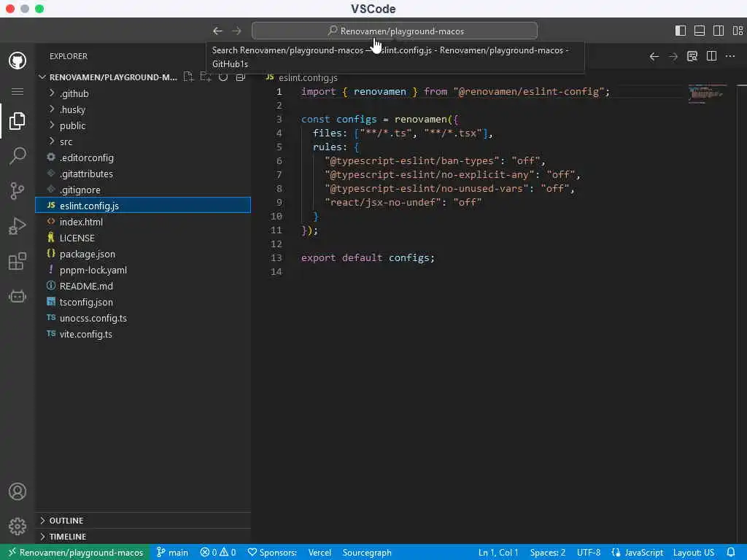The width and height of the screenshot is (747, 560).
Task: Open the Sourcegraph sponsor link
Action: 367,553
